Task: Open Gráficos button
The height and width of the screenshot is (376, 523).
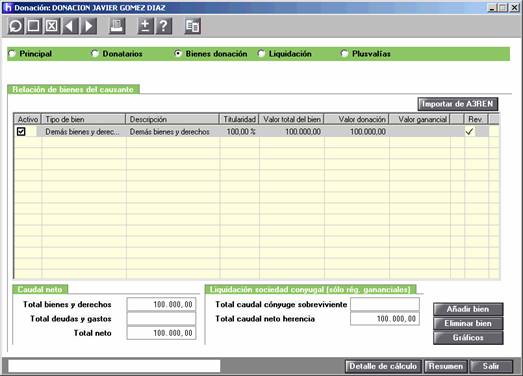Action: pyautogui.click(x=468, y=338)
